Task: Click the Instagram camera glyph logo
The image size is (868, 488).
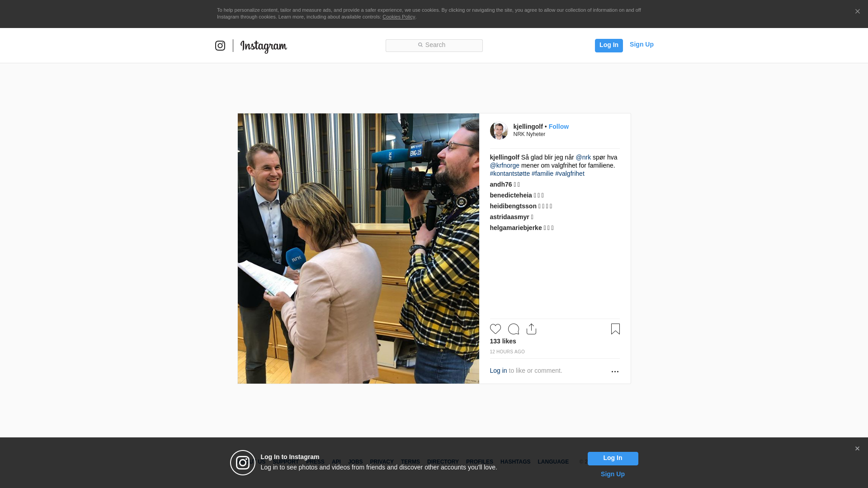Action: click(220, 46)
